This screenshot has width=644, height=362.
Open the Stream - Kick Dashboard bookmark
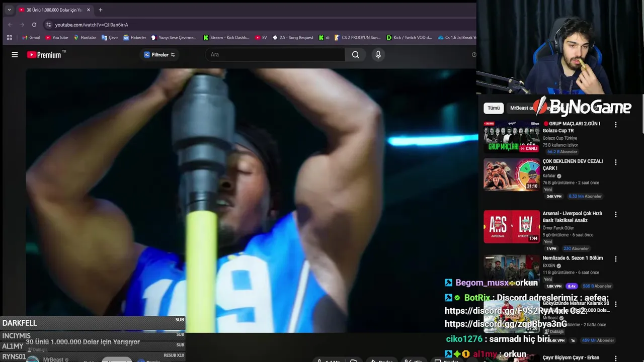coord(226,37)
